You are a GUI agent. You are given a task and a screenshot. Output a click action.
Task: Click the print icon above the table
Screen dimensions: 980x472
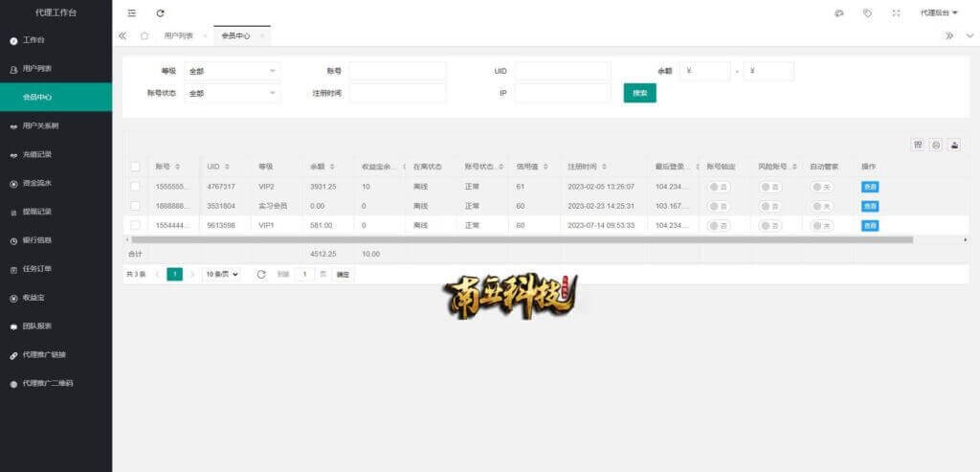coord(954,145)
